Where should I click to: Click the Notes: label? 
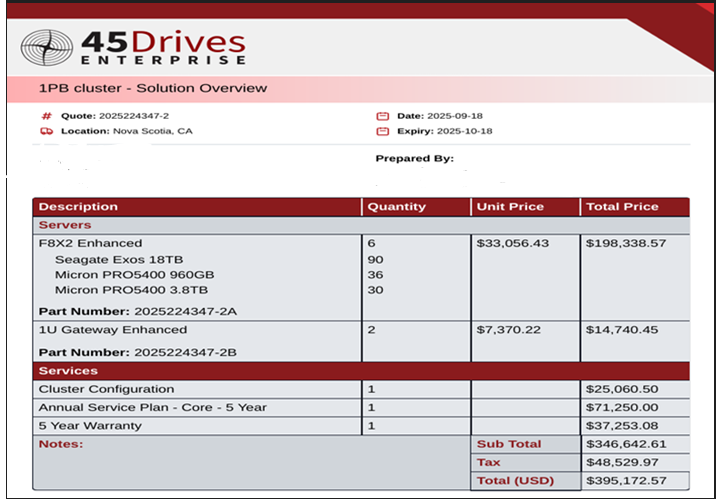61,444
